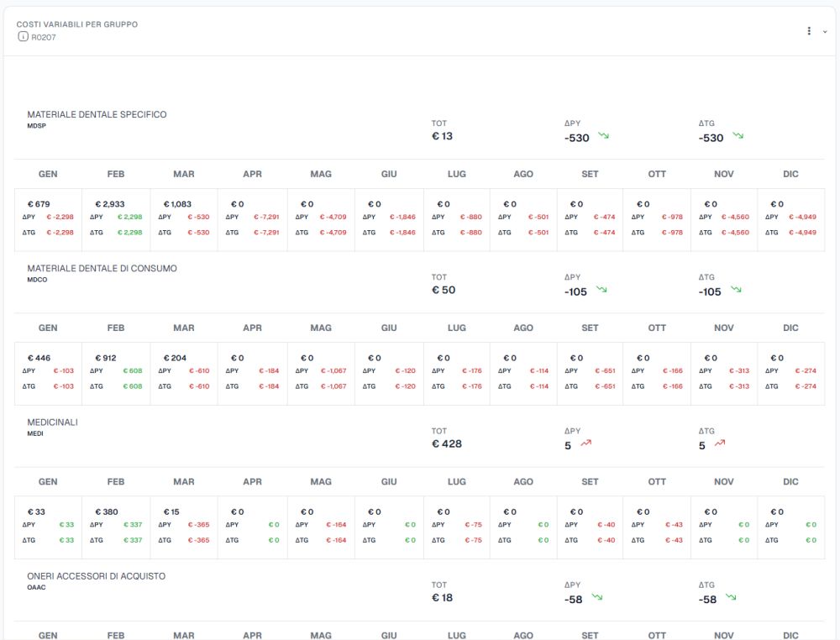Select the Materiale Dentale Specifico group title
This screenshot has width=840, height=640.
tap(97, 114)
